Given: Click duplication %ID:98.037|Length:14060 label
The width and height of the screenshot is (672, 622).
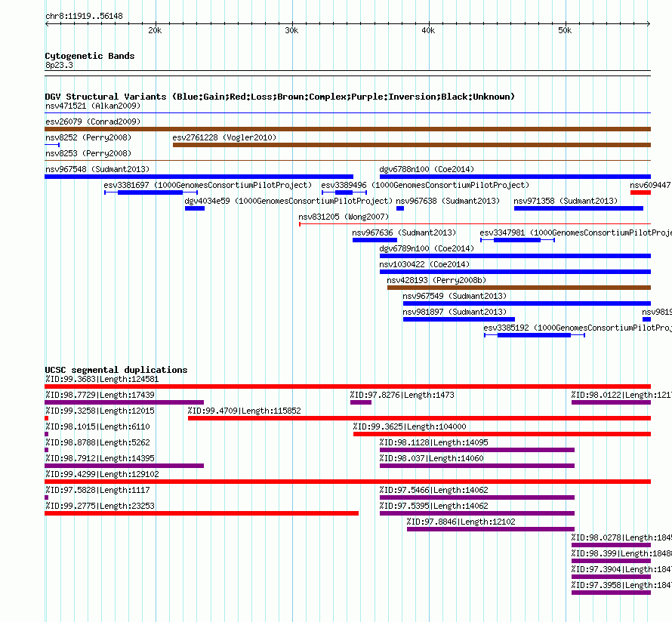Looking at the screenshot, I should (x=432, y=458).
